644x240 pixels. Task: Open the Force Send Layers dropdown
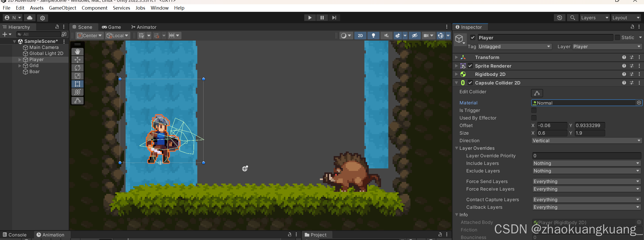pos(587,181)
